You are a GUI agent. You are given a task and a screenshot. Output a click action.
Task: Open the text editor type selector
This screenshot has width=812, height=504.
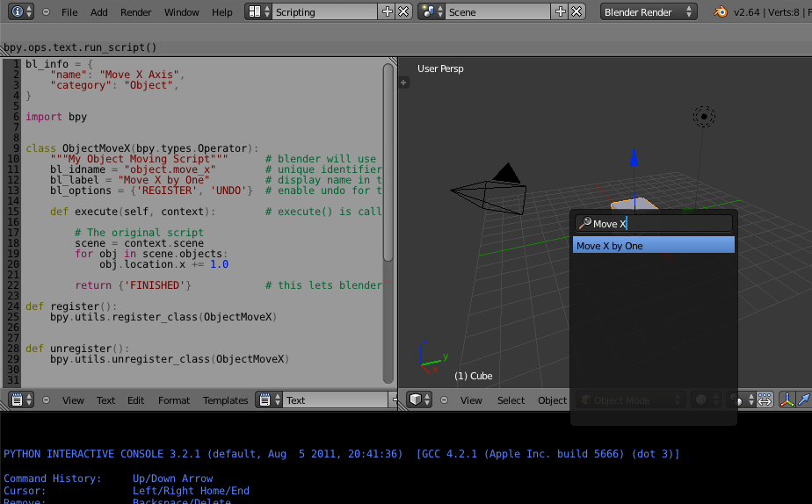[x=21, y=400]
